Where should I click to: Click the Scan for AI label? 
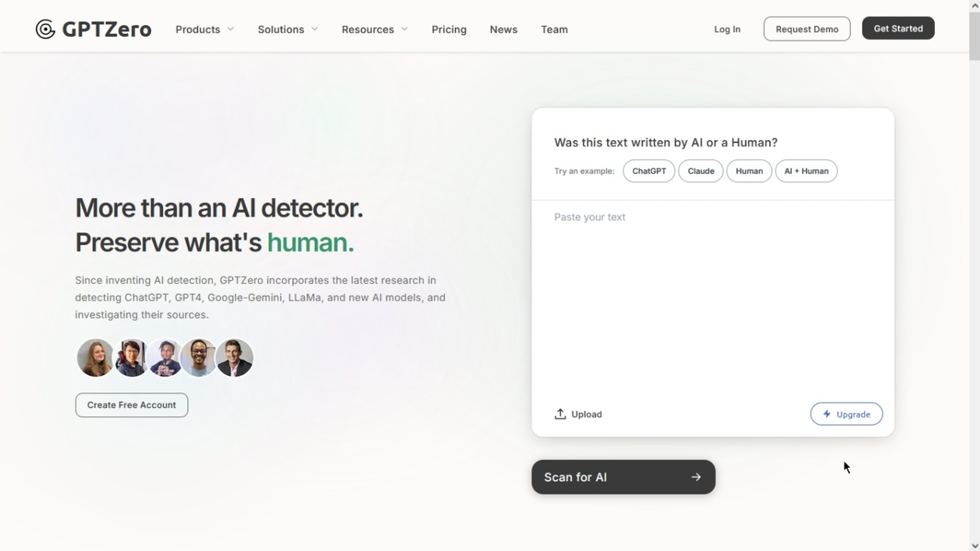tap(575, 477)
